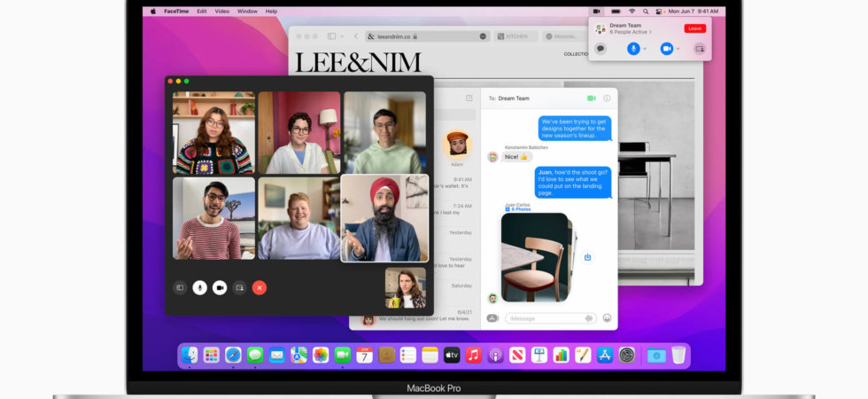Image resolution: width=868 pixels, height=399 pixels.
Task: Open Maps in the dock
Action: [x=299, y=355]
